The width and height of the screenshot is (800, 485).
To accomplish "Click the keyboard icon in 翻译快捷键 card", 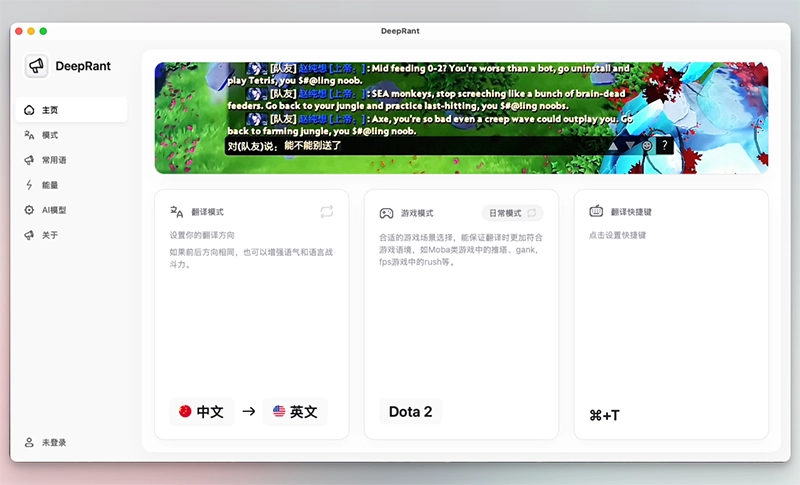I will pos(596,211).
